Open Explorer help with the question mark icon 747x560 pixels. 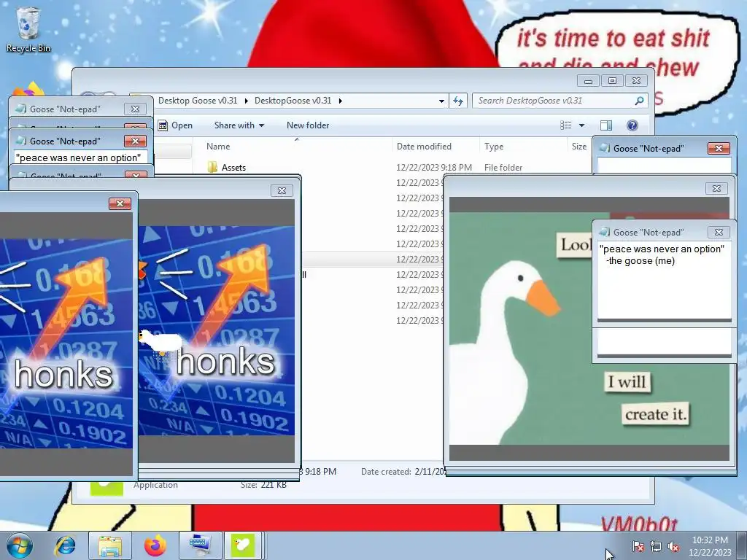632,125
